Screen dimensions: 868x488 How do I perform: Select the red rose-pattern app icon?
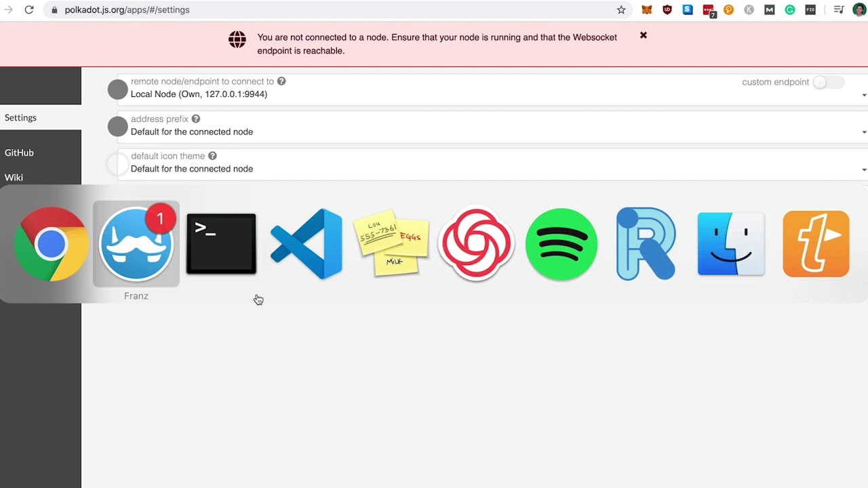(476, 244)
